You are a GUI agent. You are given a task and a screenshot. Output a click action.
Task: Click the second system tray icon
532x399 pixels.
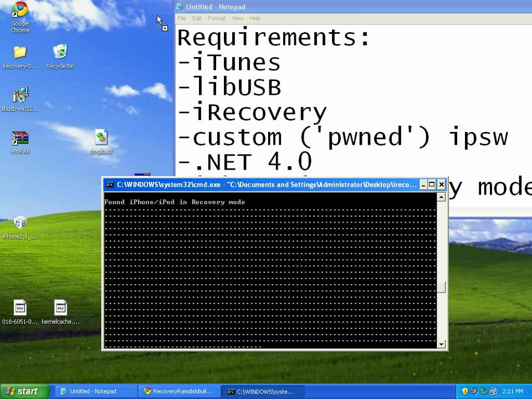point(474,391)
